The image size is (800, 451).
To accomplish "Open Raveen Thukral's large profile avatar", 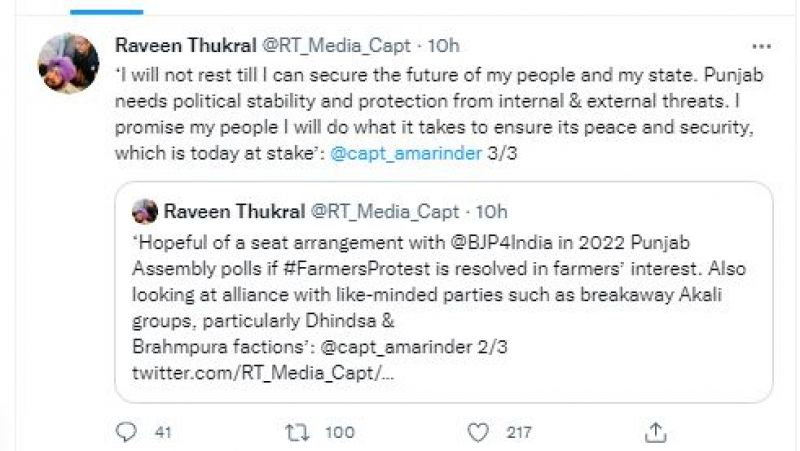I will (x=69, y=62).
